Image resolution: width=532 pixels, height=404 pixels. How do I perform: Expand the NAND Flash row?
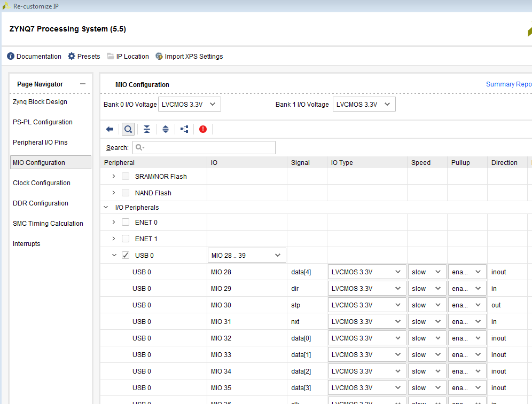(114, 193)
